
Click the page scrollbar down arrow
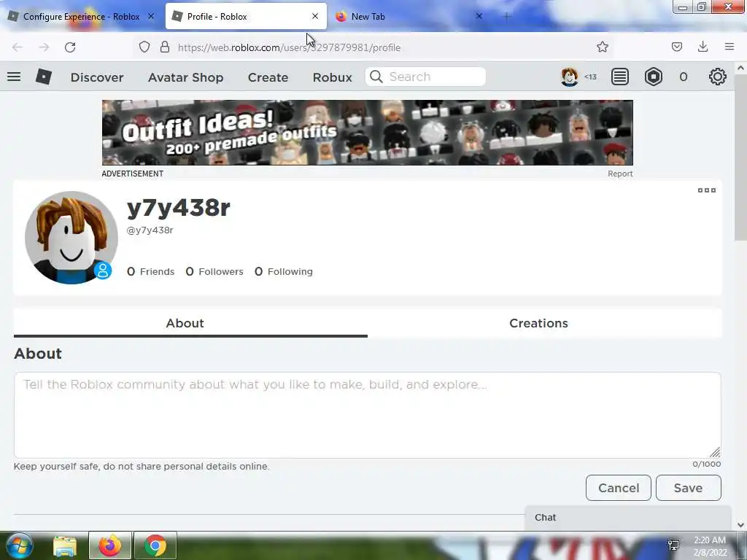point(740,525)
